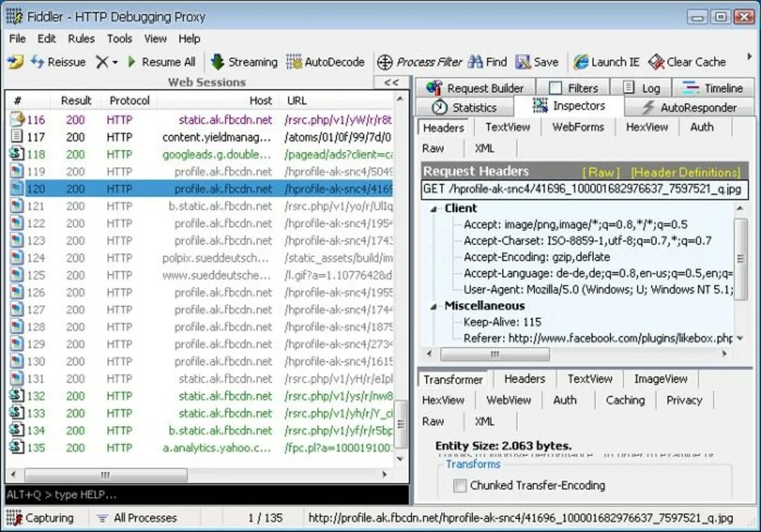The height and width of the screenshot is (532, 761).
Task: Switch to the Request Builder tab
Action: pos(475,88)
